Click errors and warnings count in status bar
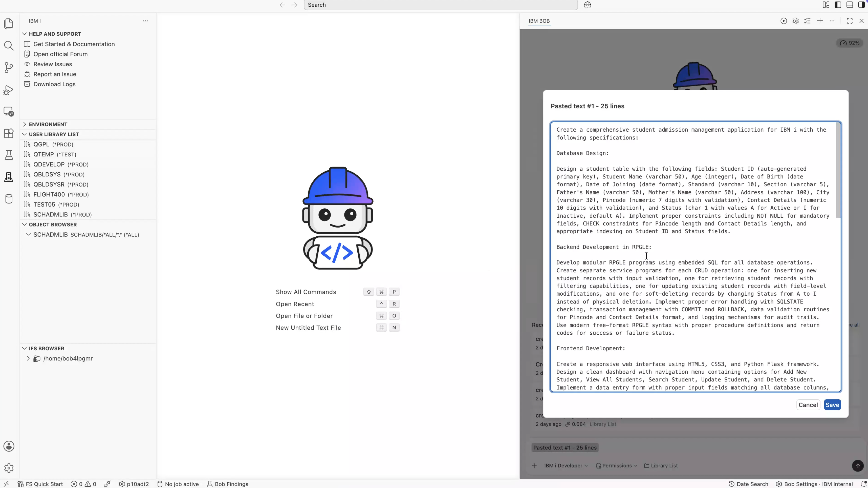Viewport: 868px width, 488px height. pyautogui.click(x=83, y=484)
